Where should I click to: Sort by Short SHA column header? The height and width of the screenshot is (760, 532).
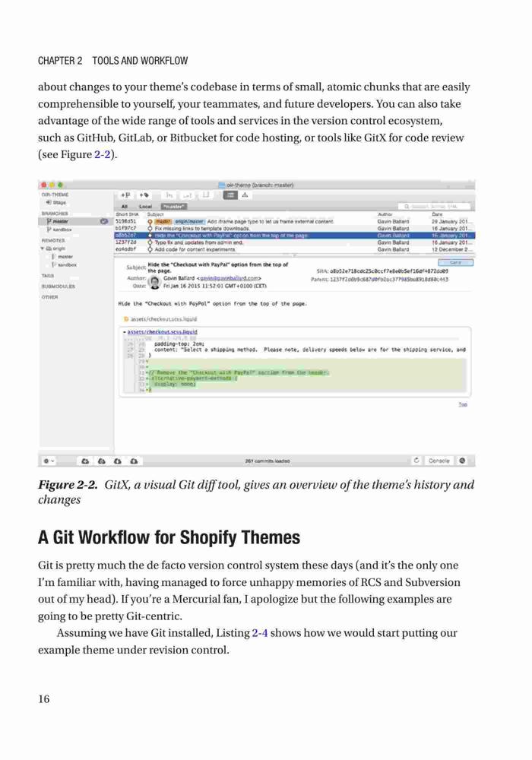127,214
